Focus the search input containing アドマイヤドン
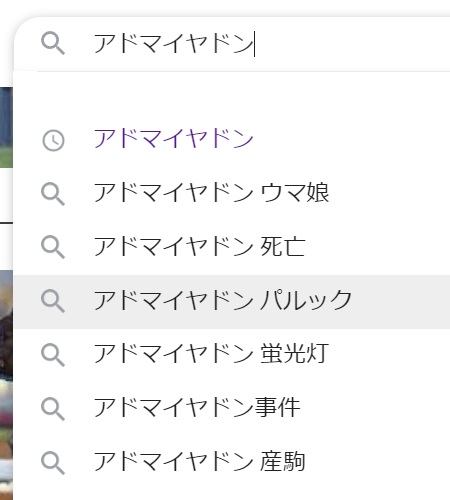 click(x=233, y=44)
